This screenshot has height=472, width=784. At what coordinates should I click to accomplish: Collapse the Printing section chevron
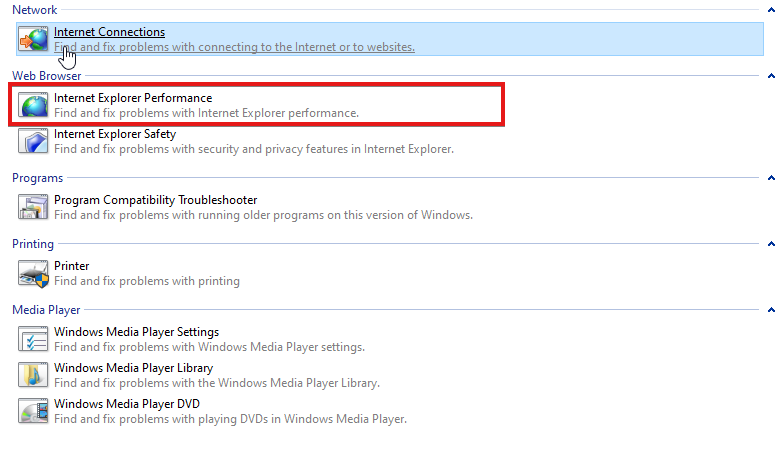coord(771,244)
